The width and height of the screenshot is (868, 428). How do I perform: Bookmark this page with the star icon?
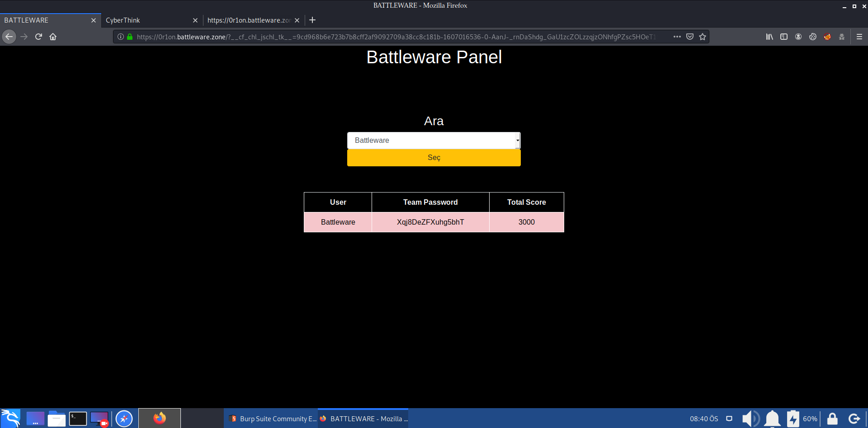[702, 37]
